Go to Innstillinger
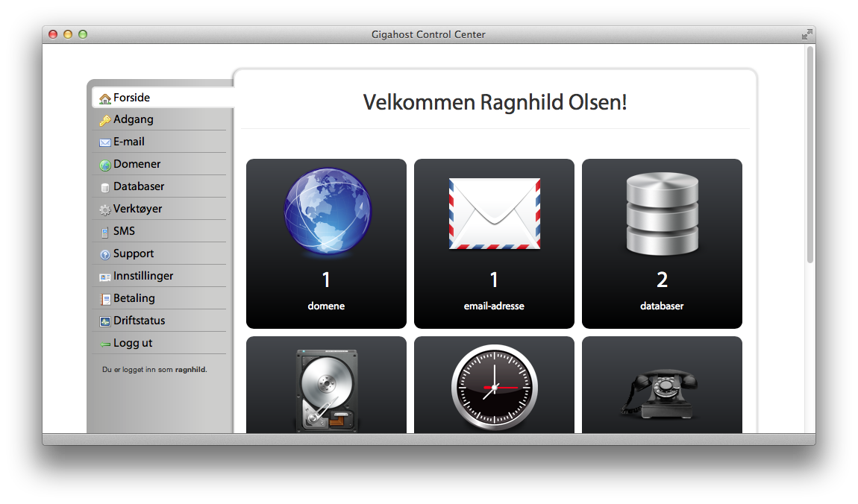858x504 pixels. [159, 276]
